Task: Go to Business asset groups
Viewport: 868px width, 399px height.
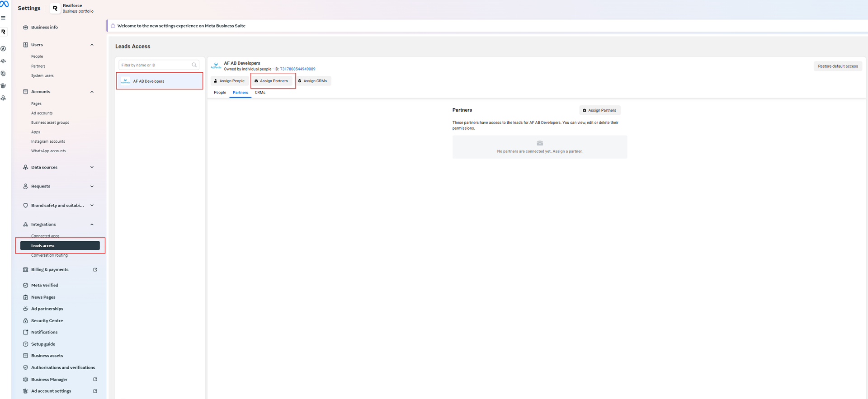Action: [x=50, y=122]
